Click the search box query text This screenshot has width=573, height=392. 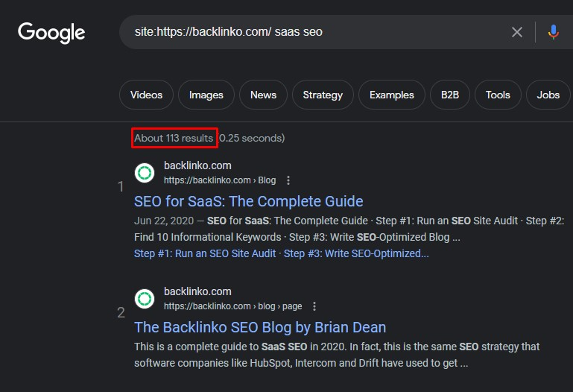point(229,32)
